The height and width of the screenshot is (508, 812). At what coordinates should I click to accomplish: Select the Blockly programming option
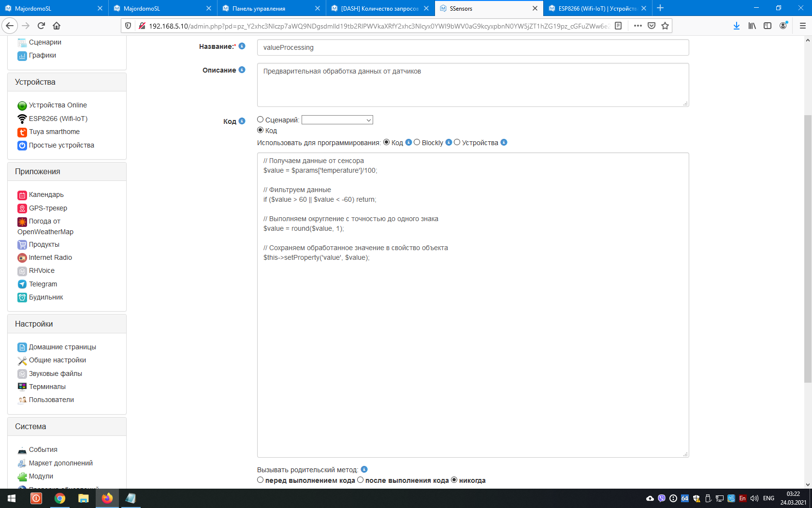[417, 142]
